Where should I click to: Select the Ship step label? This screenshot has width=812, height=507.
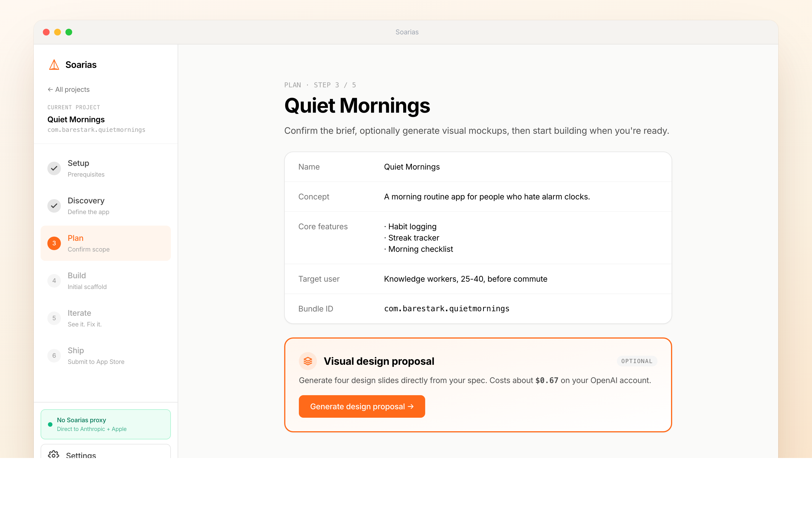pos(76,350)
